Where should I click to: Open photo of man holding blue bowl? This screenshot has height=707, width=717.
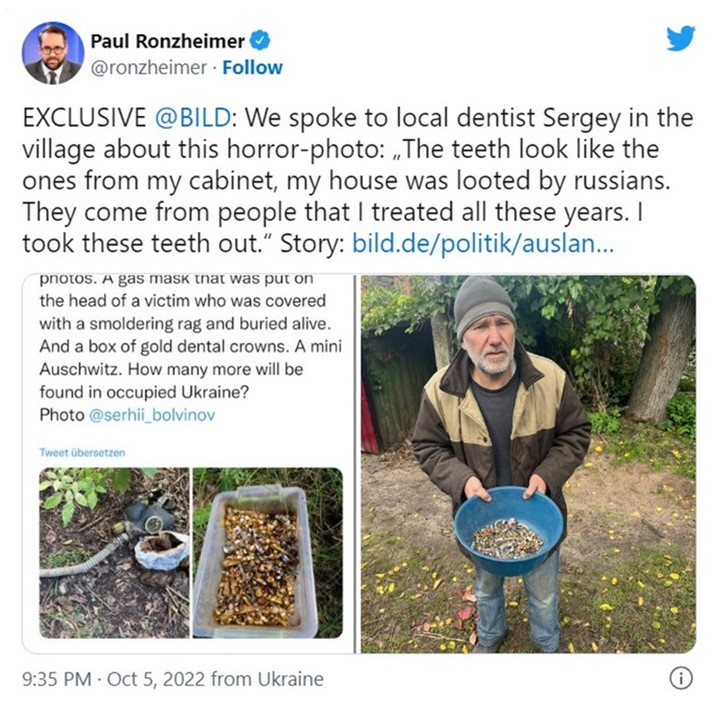[x=528, y=464]
